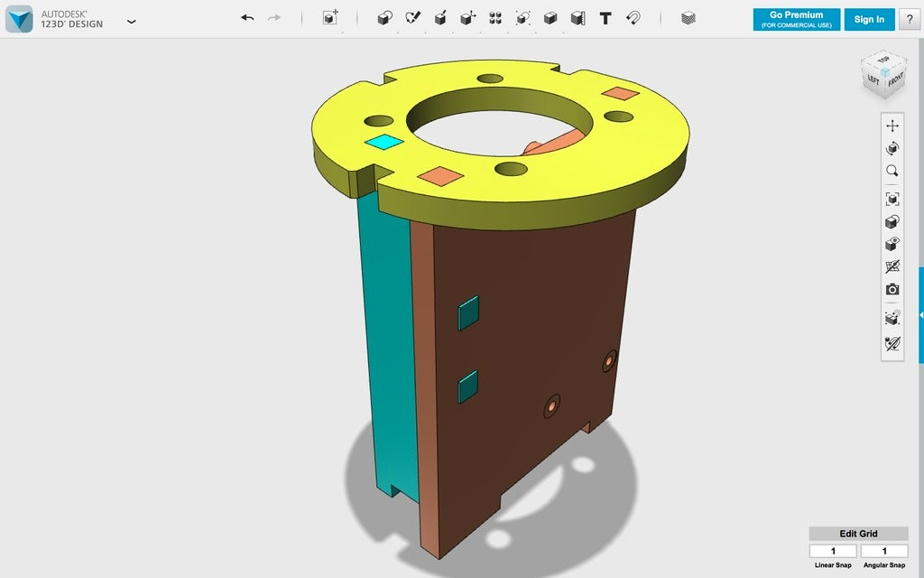Take a screenshot with the camera icon
This screenshot has width=924, height=578.
[892, 290]
